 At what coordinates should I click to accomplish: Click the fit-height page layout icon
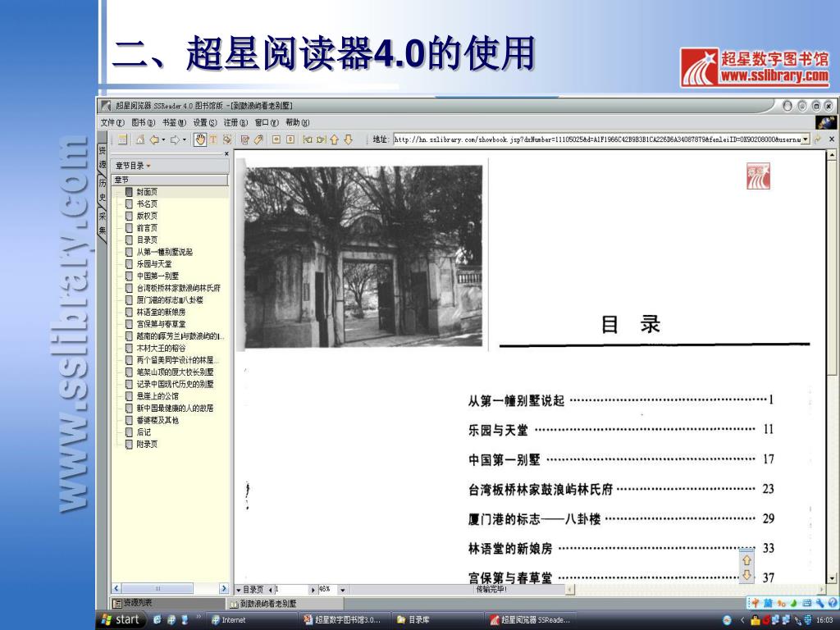coord(290,139)
